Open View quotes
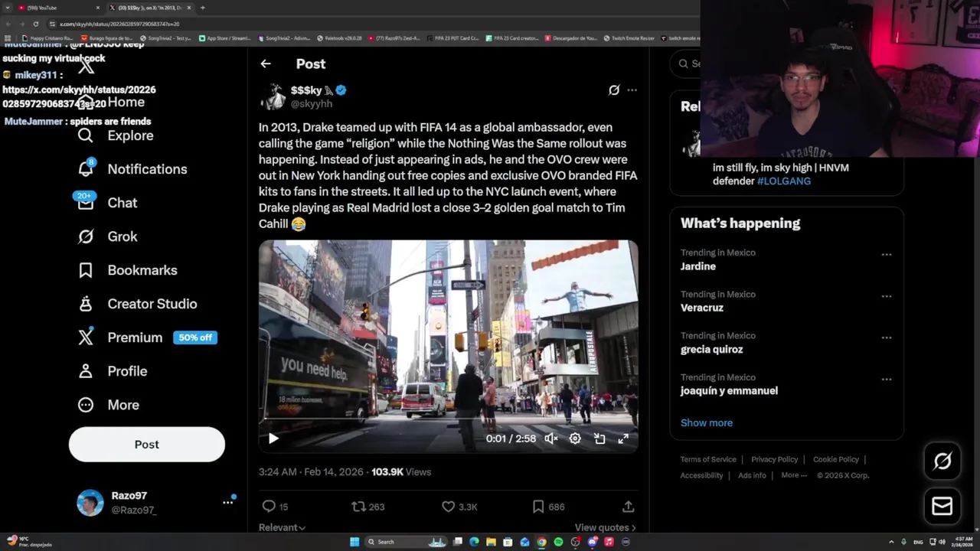Image resolution: width=980 pixels, height=551 pixels. pyautogui.click(x=605, y=527)
